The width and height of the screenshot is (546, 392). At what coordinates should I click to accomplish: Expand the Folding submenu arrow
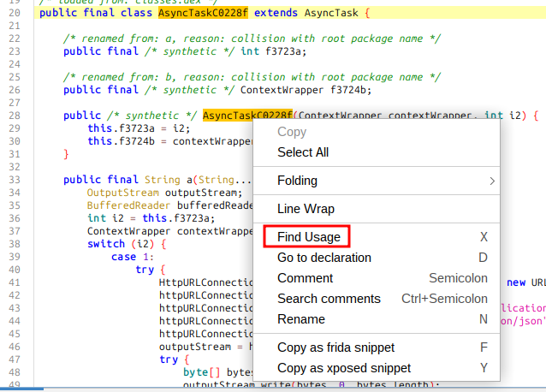point(491,181)
